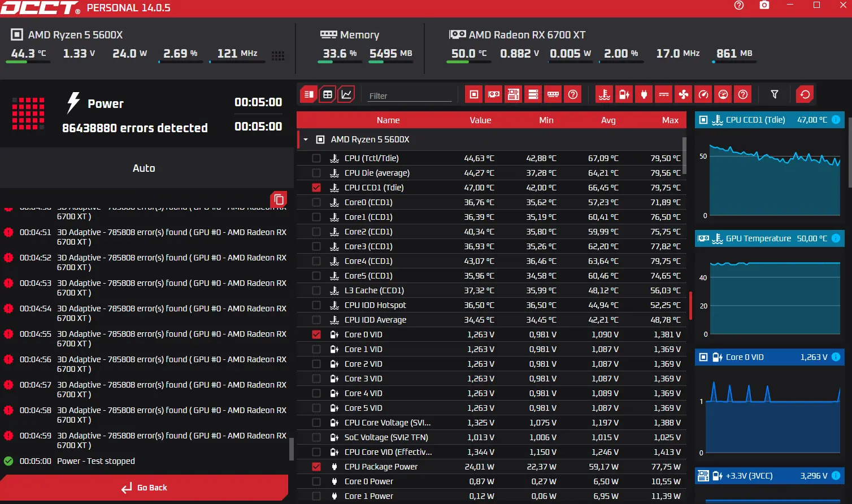Toggle power plug sensor type filter
852x504 pixels.
(644, 94)
